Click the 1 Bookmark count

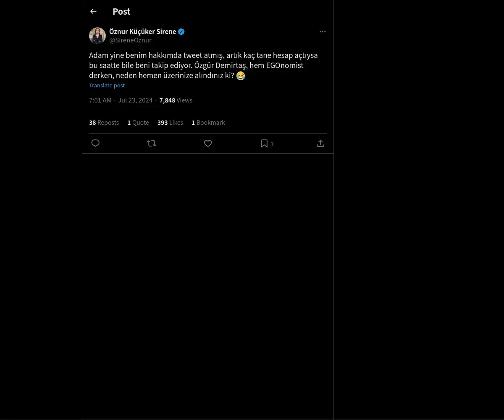pyautogui.click(x=208, y=123)
